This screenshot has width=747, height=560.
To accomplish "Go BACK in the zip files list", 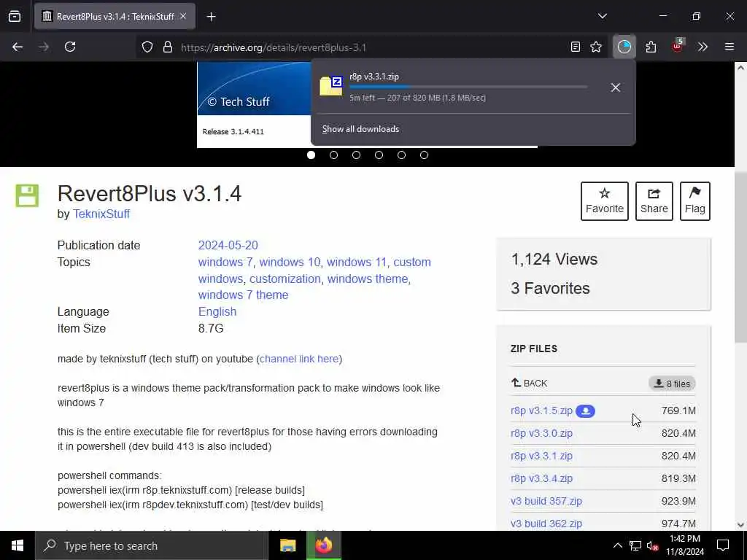I will pos(530,383).
